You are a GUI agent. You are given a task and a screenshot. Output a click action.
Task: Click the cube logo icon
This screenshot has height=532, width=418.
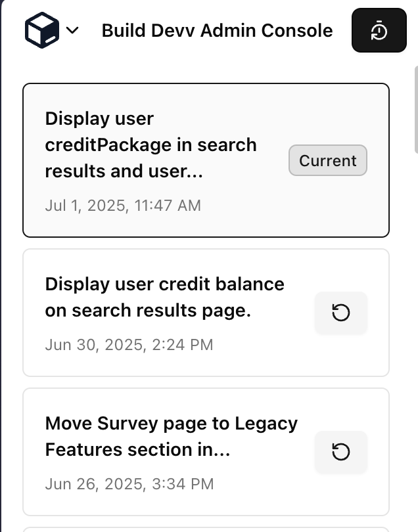(x=42, y=30)
